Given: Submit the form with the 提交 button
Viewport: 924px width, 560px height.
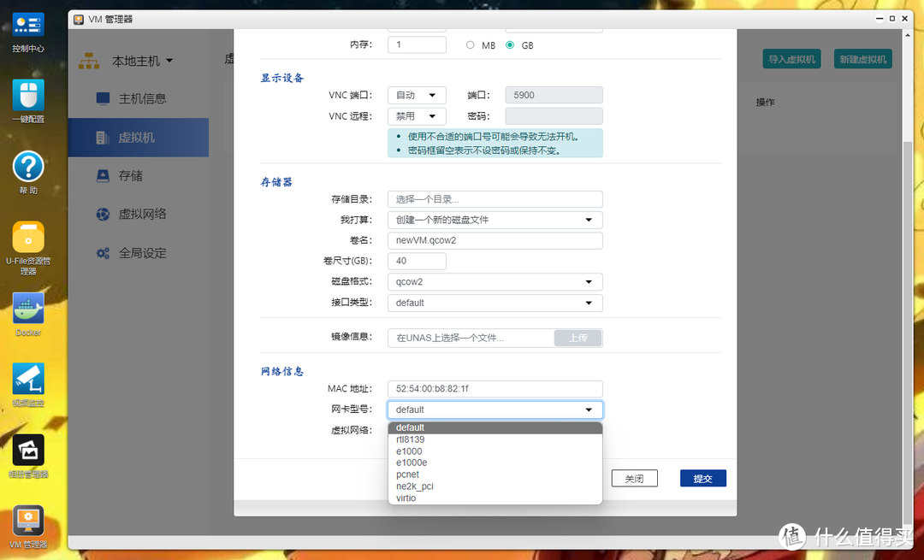Looking at the screenshot, I should tap(702, 478).
